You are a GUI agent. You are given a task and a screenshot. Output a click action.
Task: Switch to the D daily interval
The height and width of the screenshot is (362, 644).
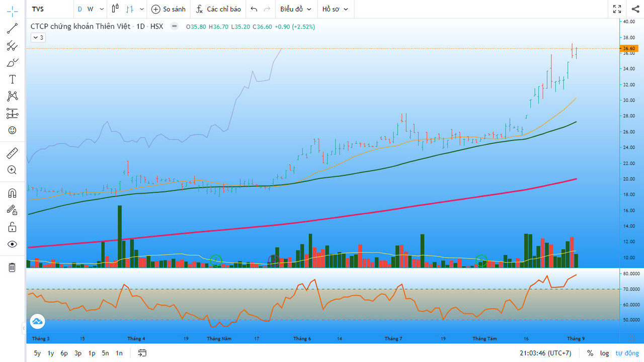tap(79, 9)
